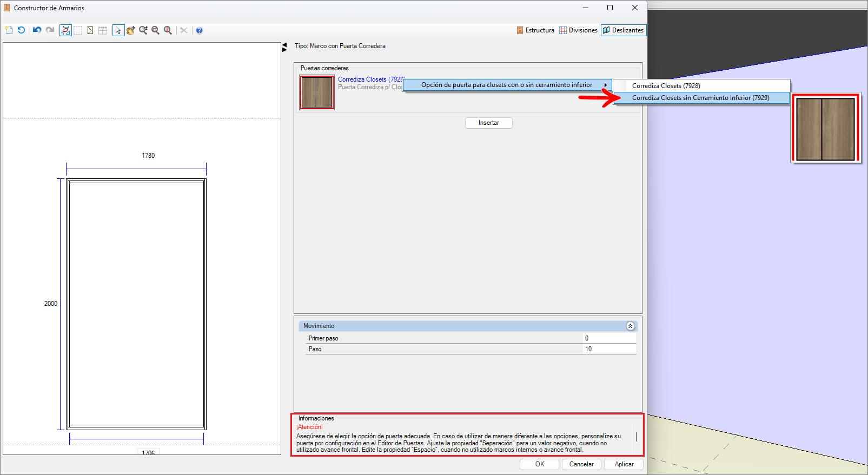Click the right-pointing panel splitter arrow
Image resolution: width=868 pixels, height=475 pixels.
coord(284,50)
